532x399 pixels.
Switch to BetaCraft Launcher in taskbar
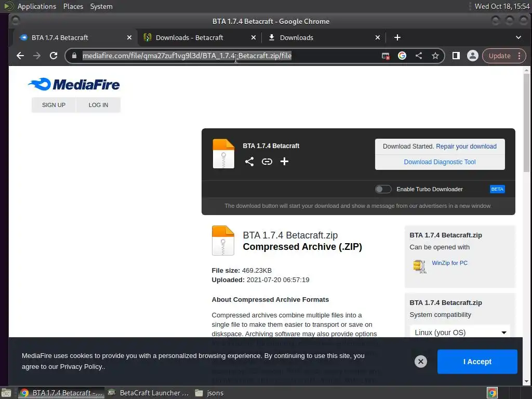pyautogui.click(x=148, y=393)
